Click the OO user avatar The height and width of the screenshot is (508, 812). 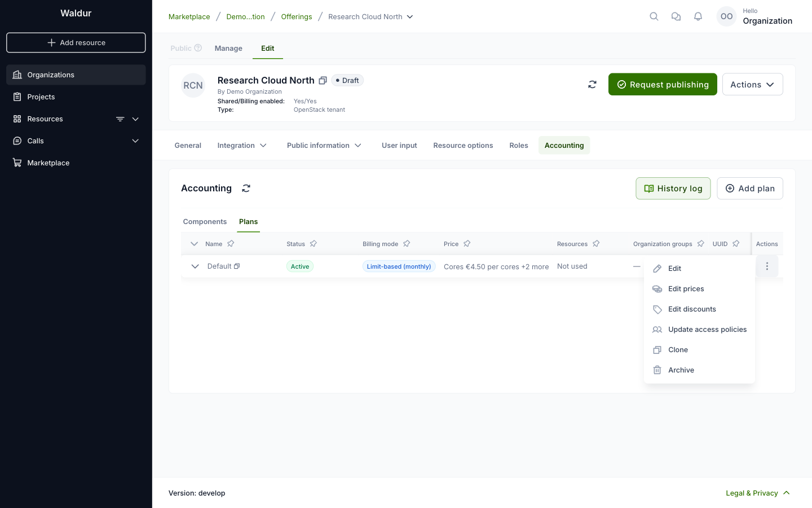point(727,16)
